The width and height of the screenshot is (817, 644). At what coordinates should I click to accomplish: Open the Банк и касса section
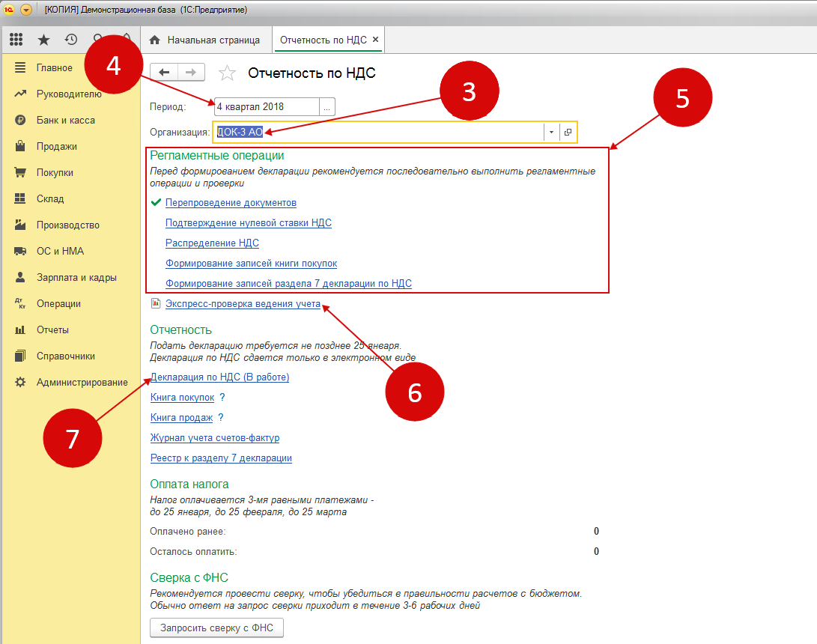pos(66,120)
